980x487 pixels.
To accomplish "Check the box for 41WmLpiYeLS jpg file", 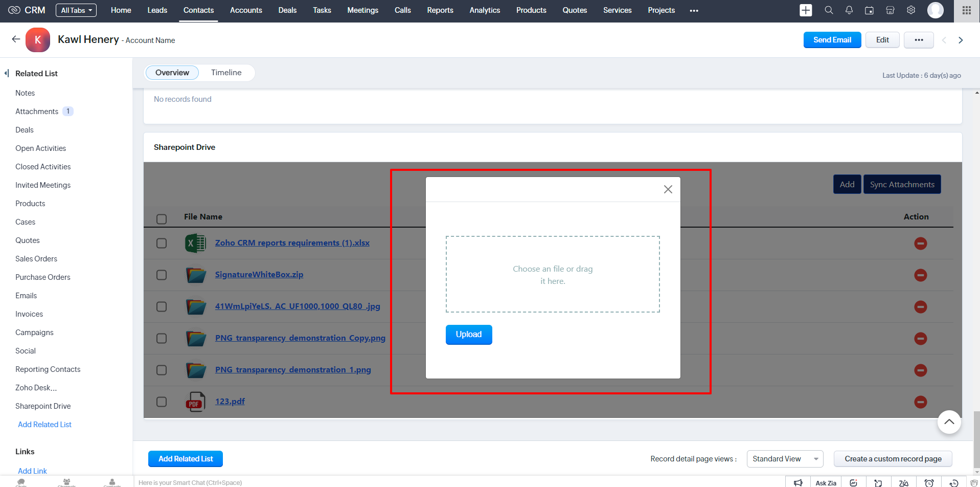I will pos(162,307).
